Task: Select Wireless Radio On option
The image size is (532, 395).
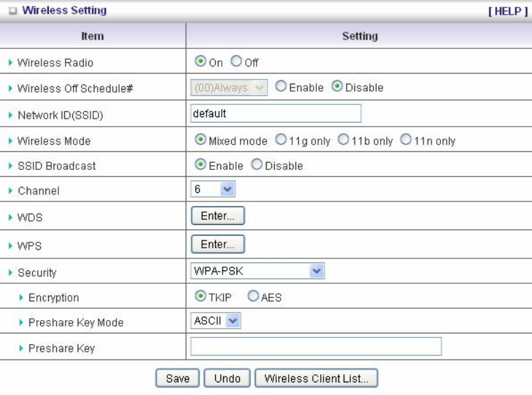Action: click(200, 62)
